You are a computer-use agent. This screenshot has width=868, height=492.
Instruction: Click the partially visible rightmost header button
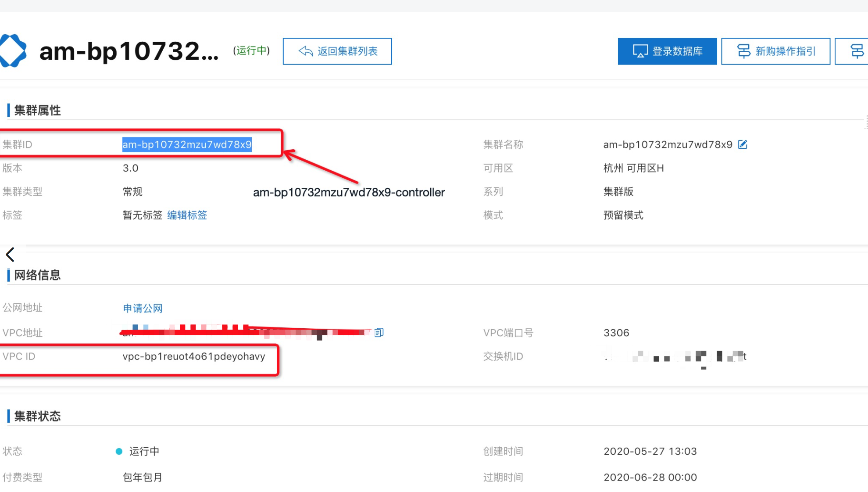(x=854, y=51)
